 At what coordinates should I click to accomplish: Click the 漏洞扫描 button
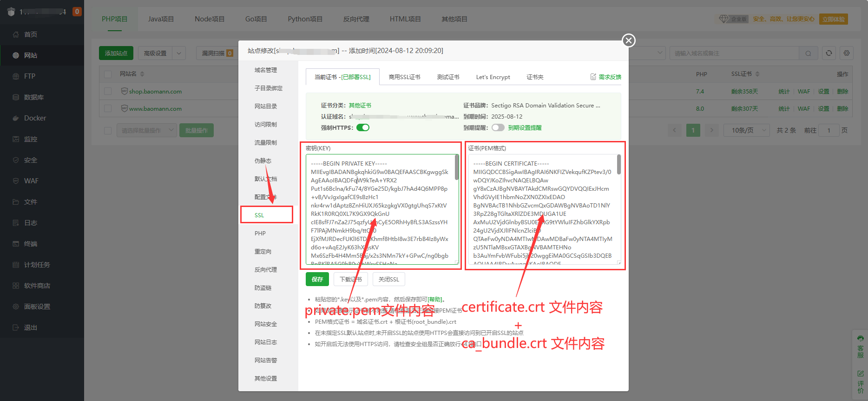click(x=217, y=53)
